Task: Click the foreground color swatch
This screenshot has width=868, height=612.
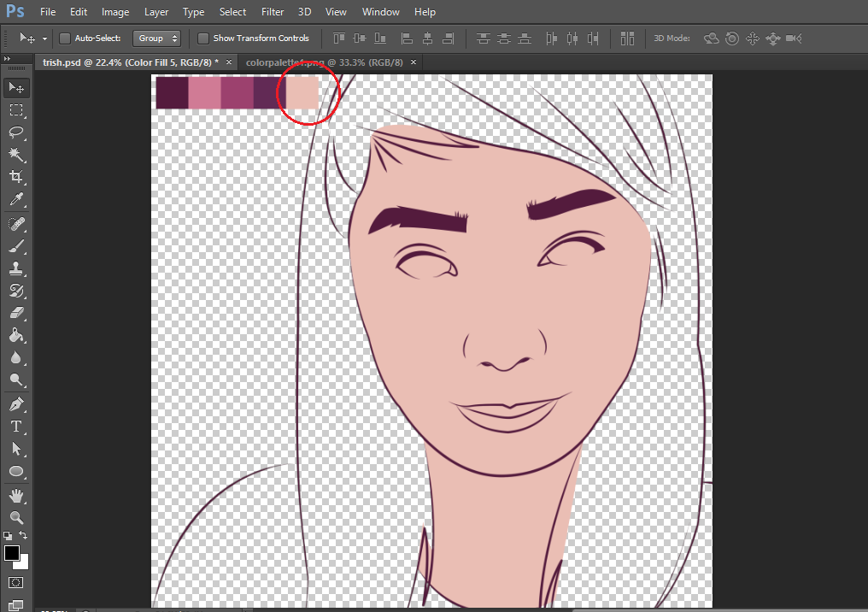Action: 12,553
